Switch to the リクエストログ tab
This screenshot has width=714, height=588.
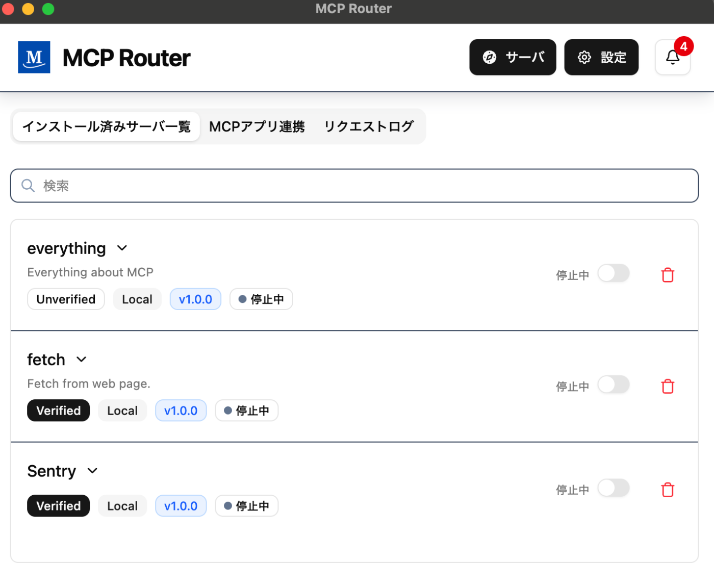click(369, 126)
